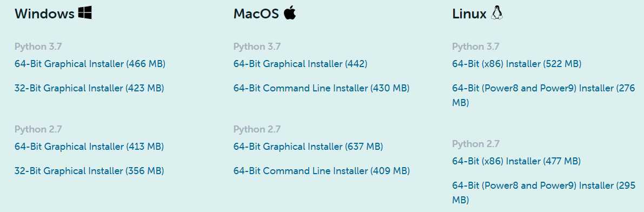The width and height of the screenshot is (644, 212).
Task: Click the MacOS section heading
Action: tap(256, 14)
